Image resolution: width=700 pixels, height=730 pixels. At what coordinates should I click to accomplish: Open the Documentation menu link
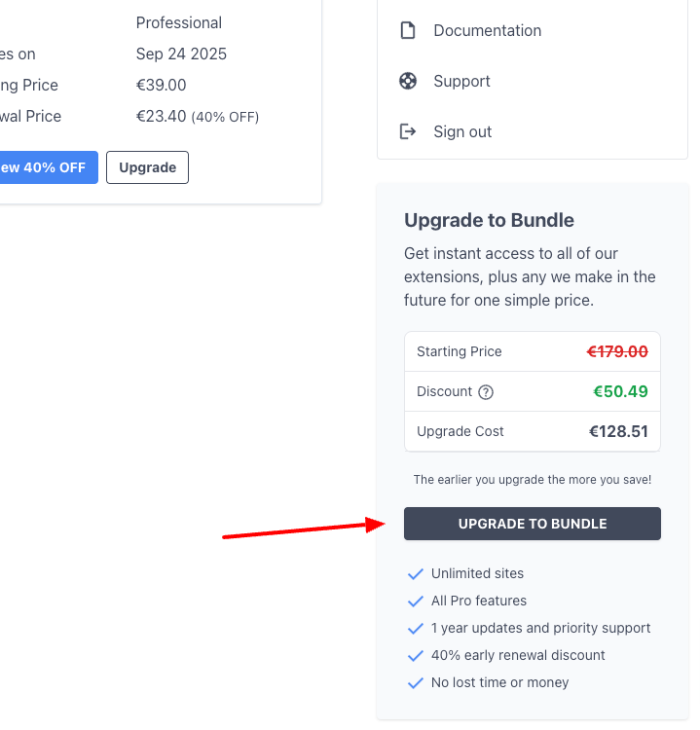[x=487, y=31]
